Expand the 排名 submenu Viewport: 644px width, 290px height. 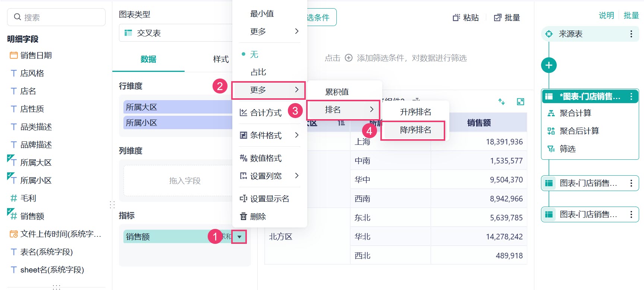click(343, 109)
